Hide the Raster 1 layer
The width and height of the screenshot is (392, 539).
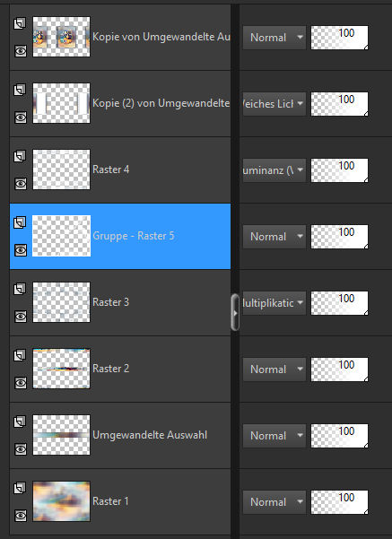21,516
